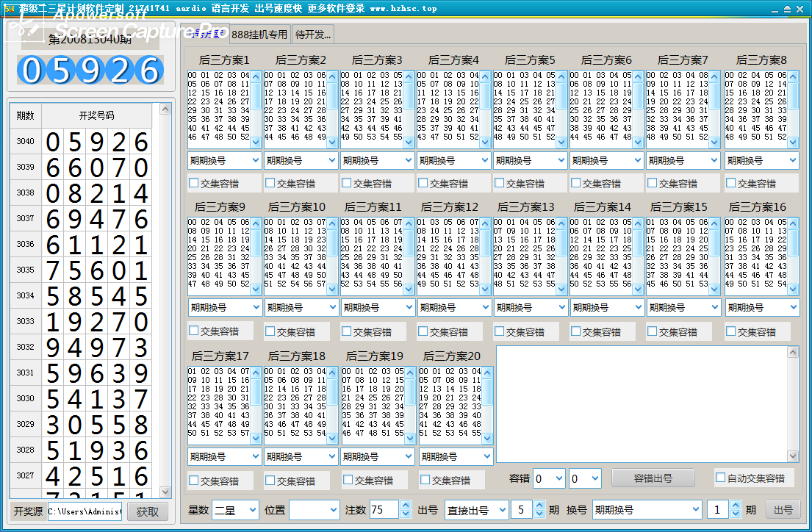Decrease the 出号 期 count spinner

[539, 514]
